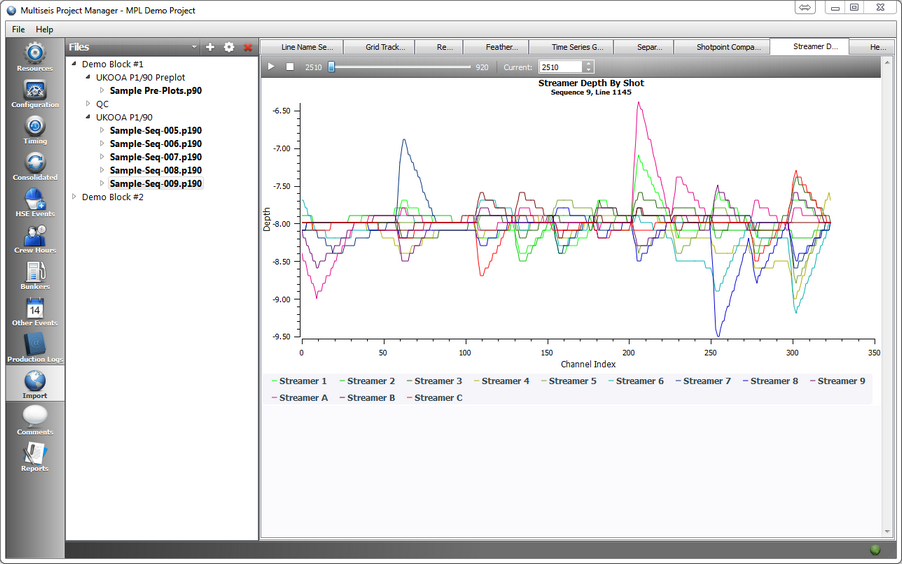Switch to the Re... tab
Viewport: 902px width, 564px height.
[440, 47]
